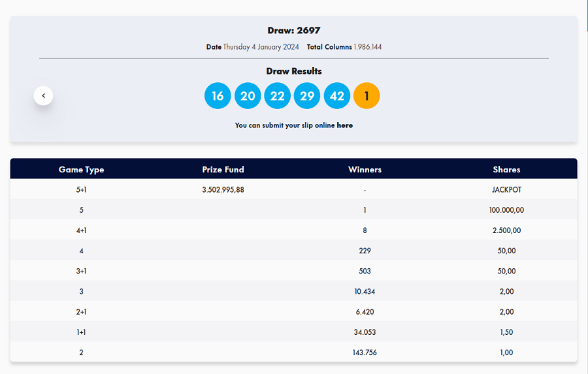Image resolution: width=588 pixels, height=374 pixels.
Task: Click the Thursday 4 January 2024 date
Action: pos(261,47)
